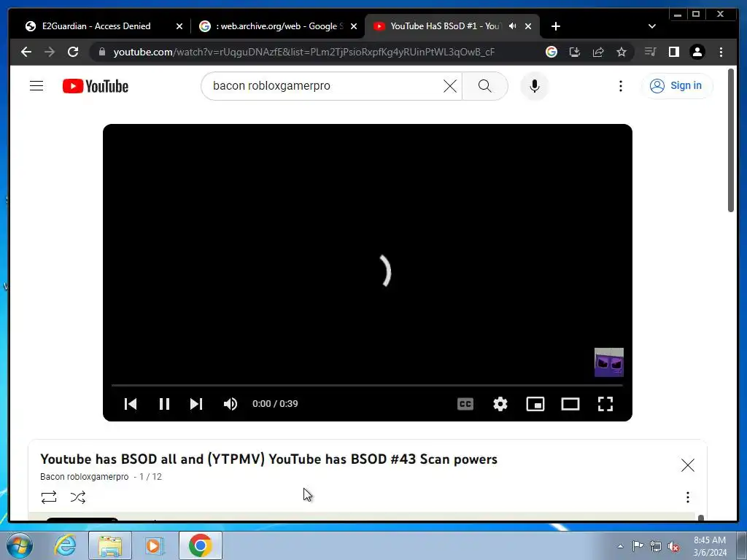Jump to previous video in the player

tap(131, 404)
